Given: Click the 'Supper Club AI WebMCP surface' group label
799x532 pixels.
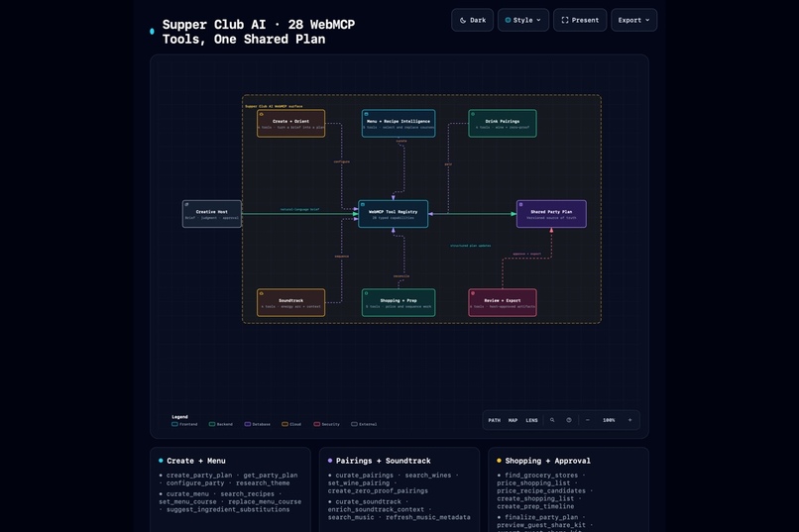Looking at the screenshot, I should click(274, 106).
